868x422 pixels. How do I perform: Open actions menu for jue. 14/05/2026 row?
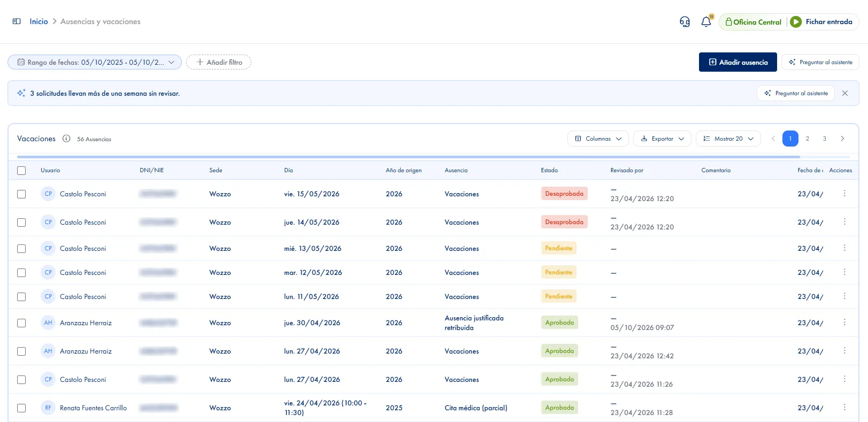pyautogui.click(x=844, y=222)
